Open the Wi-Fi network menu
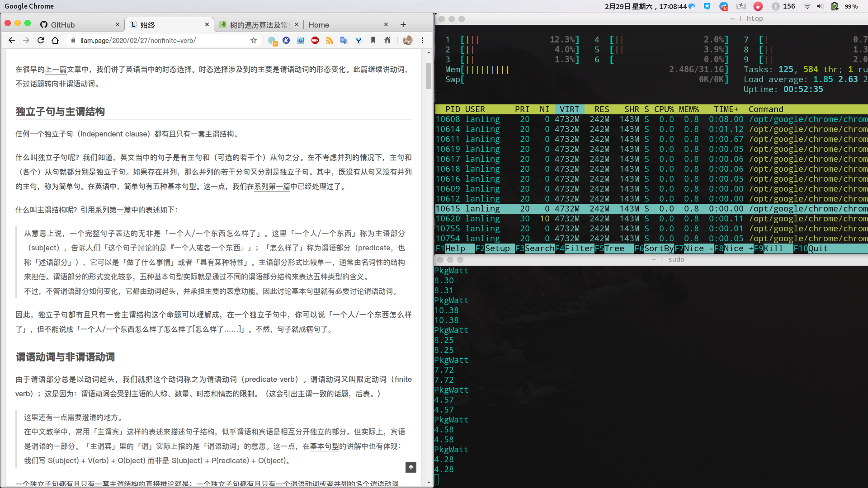This screenshot has width=868, height=488. pos(807,6)
